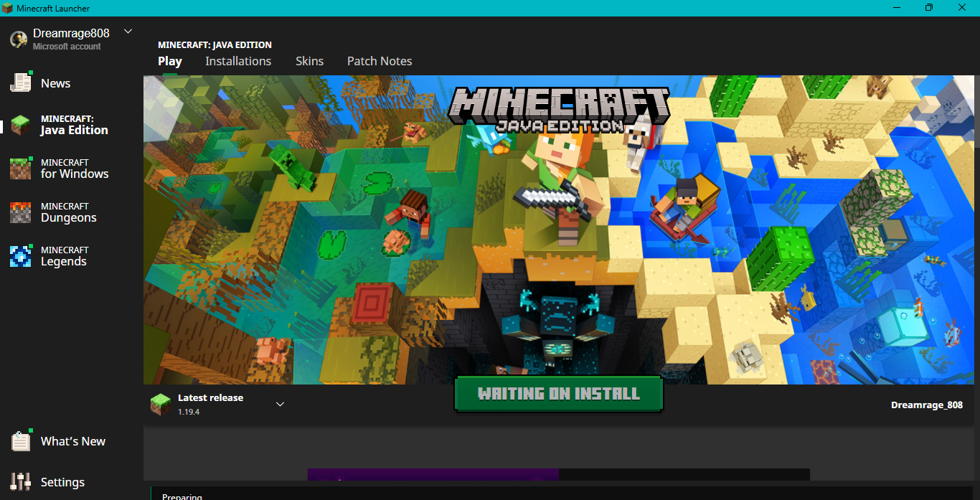Open the Patch Notes tab

coord(380,61)
